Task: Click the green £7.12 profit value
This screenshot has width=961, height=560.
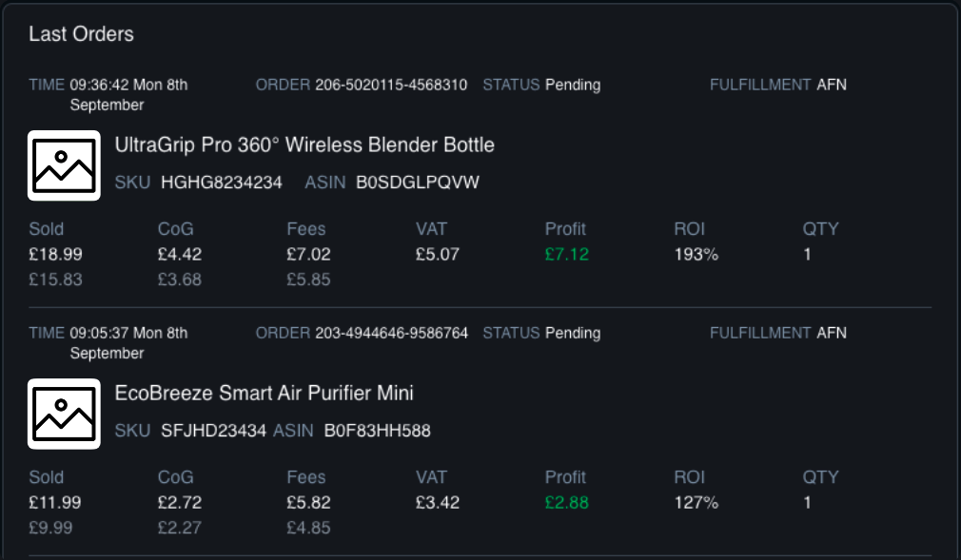Action: (567, 255)
